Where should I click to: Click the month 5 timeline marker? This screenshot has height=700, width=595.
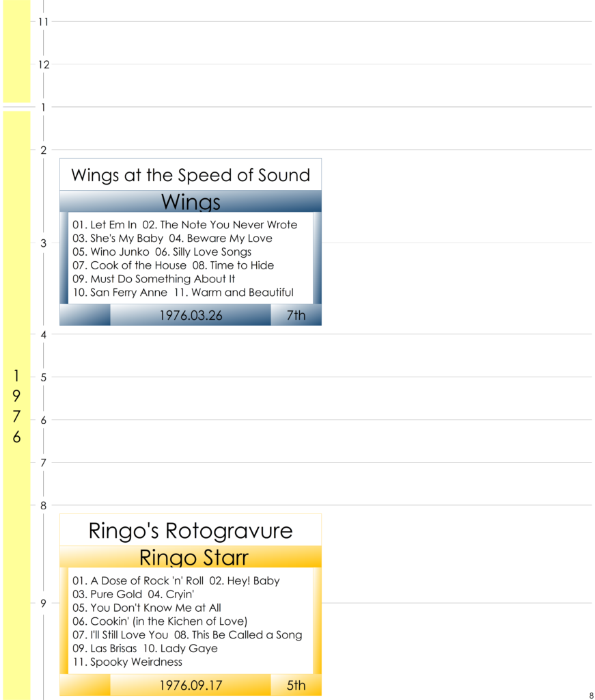(x=43, y=377)
